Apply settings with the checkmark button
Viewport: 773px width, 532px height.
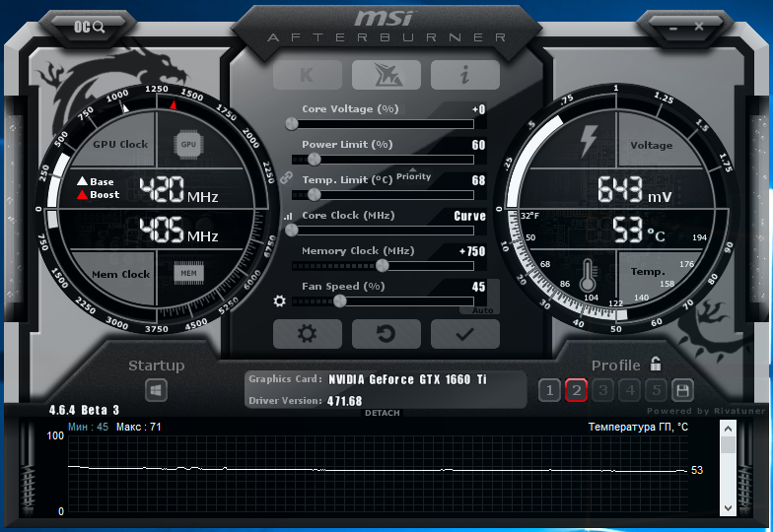(x=465, y=334)
